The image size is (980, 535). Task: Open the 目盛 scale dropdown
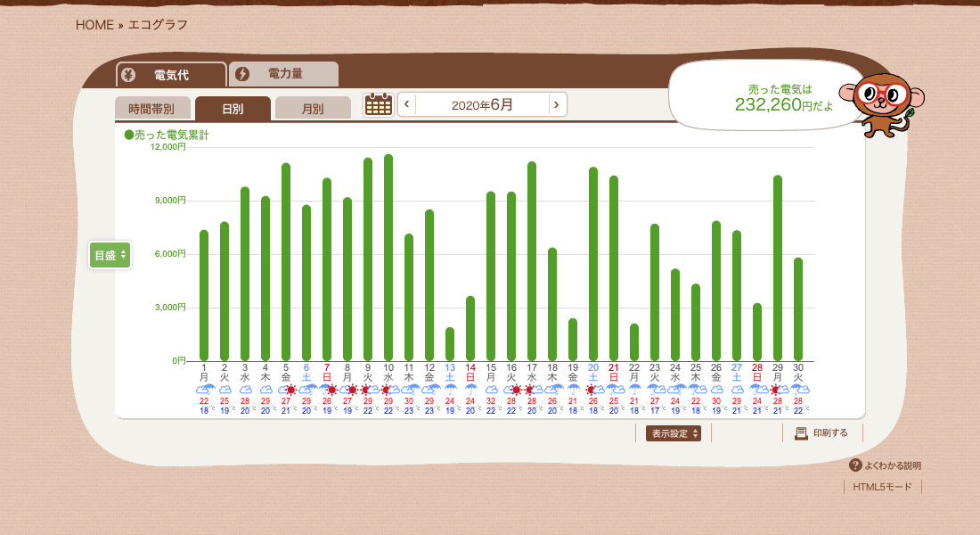point(110,255)
